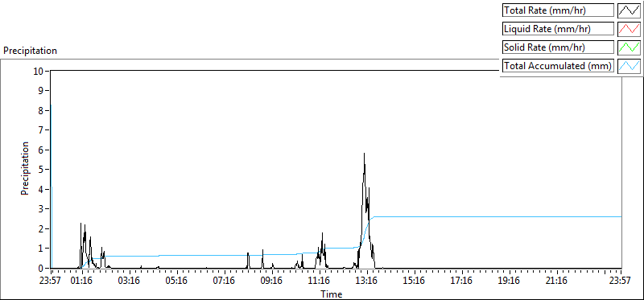
Task: Click the Precipitation graph title text
Action: click(x=30, y=51)
